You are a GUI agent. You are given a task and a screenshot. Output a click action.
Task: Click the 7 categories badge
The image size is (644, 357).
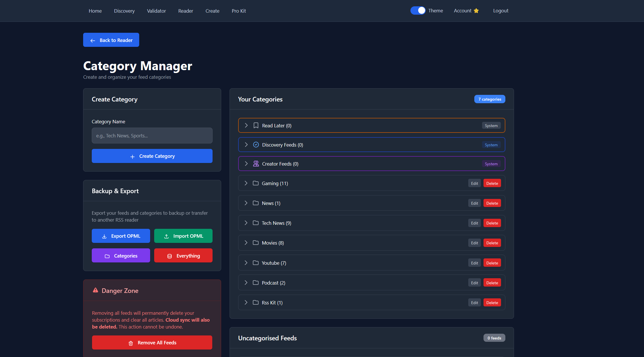point(490,99)
